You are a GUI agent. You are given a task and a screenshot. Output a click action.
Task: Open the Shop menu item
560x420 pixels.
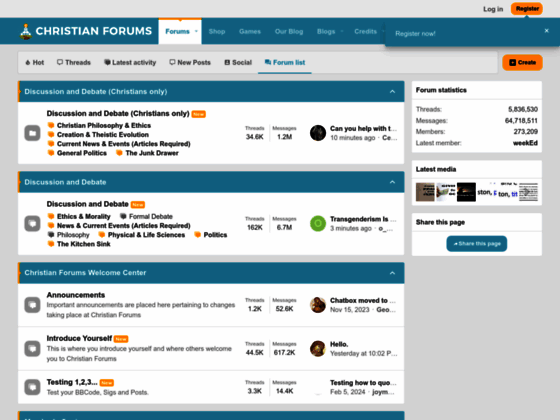[217, 31]
